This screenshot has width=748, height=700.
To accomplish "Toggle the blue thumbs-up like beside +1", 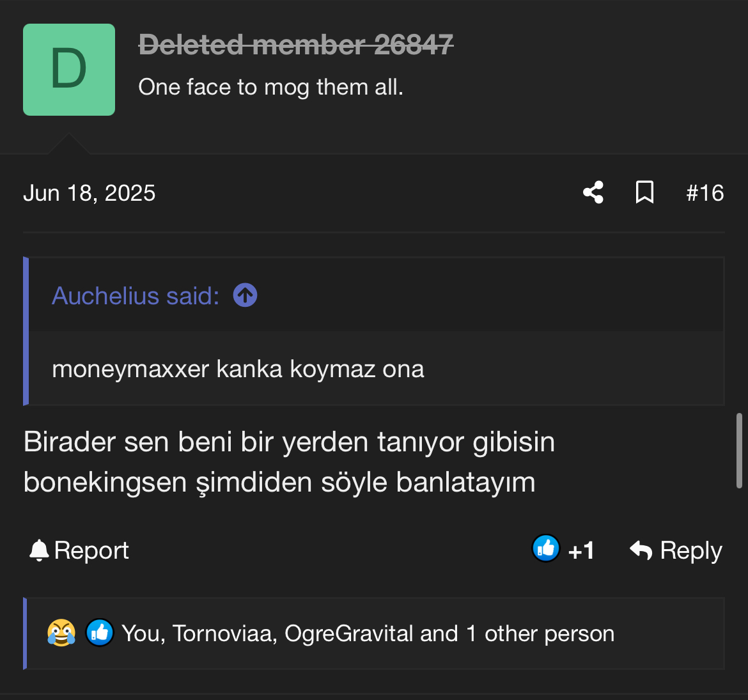I will 545,548.
